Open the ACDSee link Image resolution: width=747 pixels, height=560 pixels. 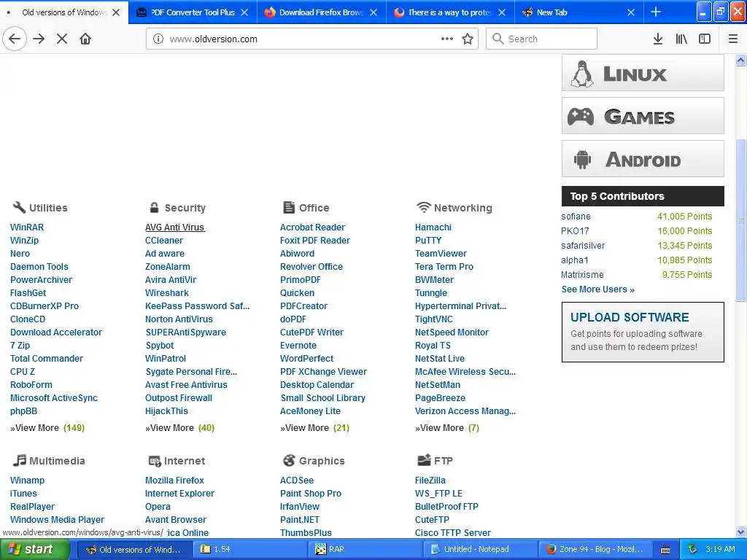coord(297,481)
